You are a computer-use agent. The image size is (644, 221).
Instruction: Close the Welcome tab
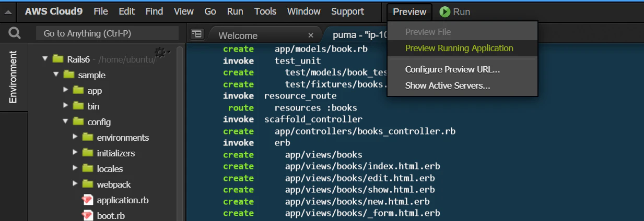click(x=311, y=35)
